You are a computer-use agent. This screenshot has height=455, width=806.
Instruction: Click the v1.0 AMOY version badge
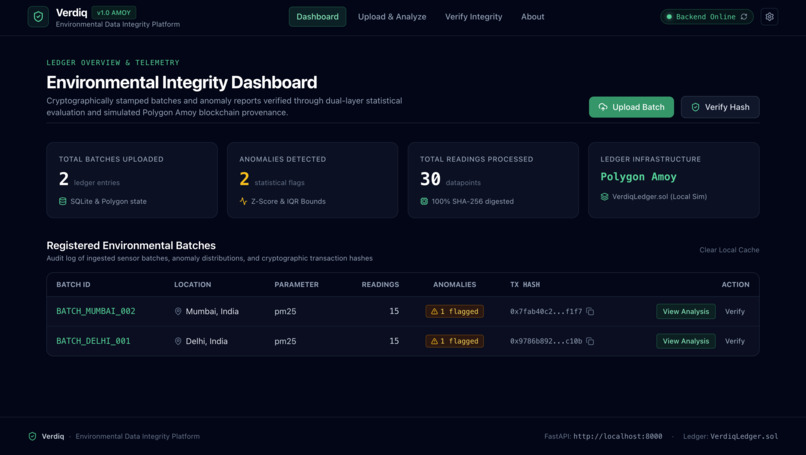tap(114, 12)
